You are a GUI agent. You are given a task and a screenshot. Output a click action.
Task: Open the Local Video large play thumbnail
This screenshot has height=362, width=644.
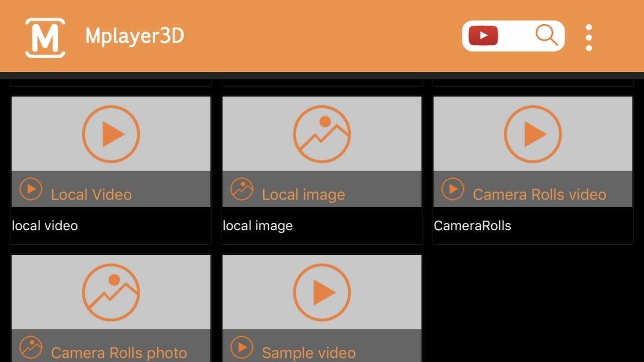click(x=111, y=134)
